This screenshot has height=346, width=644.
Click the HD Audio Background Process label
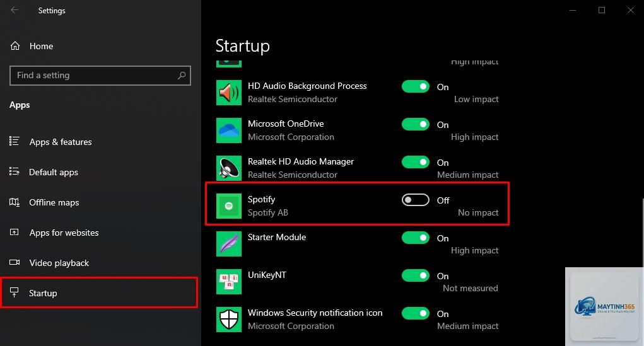coord(307,86)
